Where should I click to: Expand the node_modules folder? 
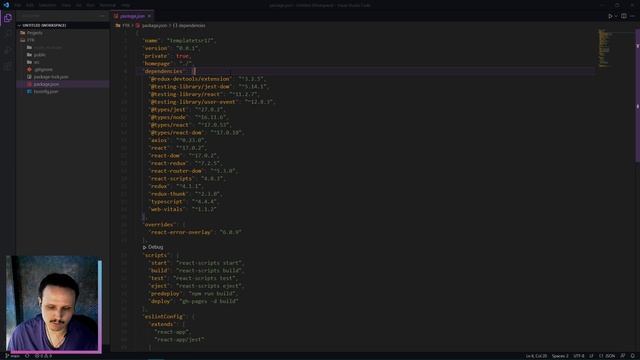[62, 47]
